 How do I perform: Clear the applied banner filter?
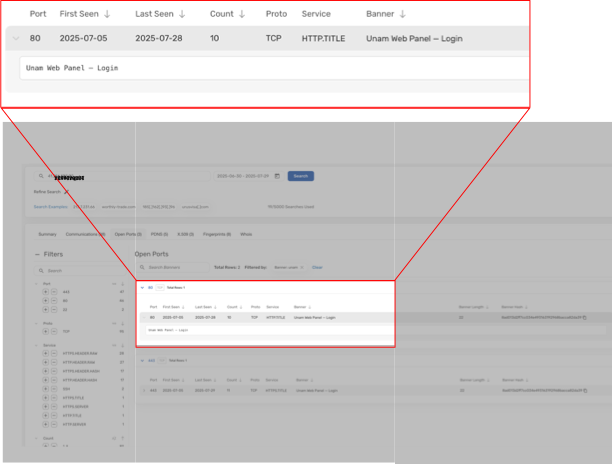pos(317,267)
